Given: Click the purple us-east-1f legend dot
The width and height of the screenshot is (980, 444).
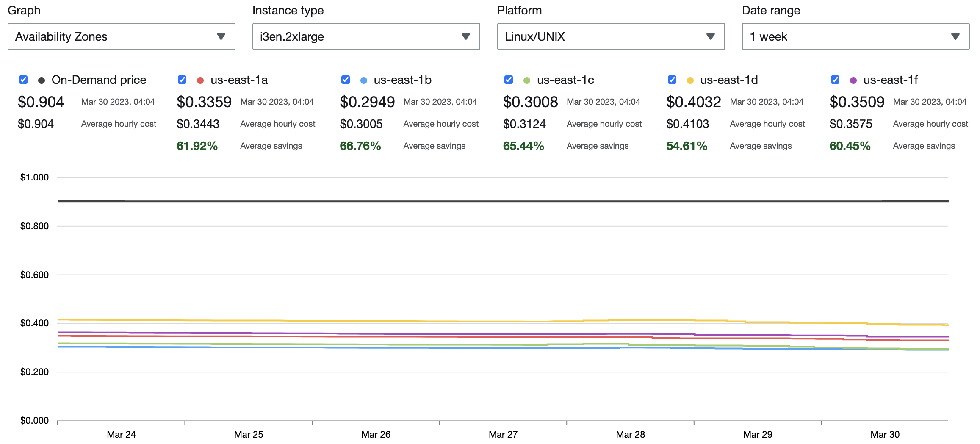Looking at the screenshot, I should 853,80.
